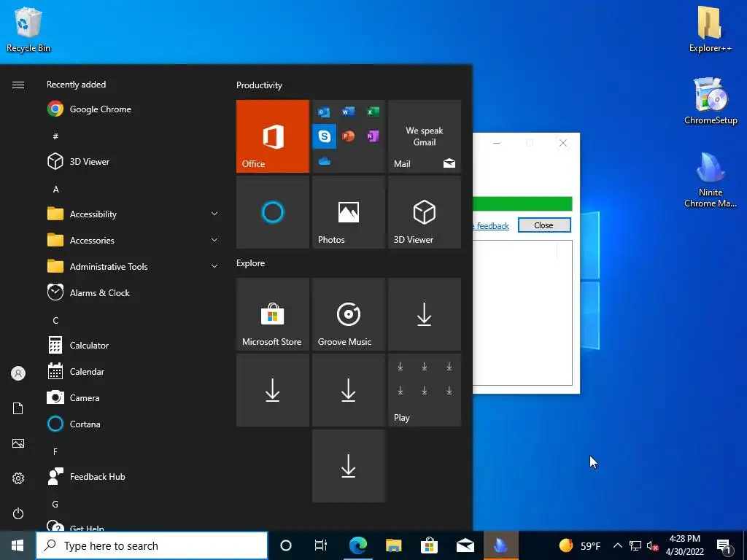Open Settings gear in Start sidebar
Image resolution: width=747 pixels, height=560 pixels.
click(x=18, y=478)
